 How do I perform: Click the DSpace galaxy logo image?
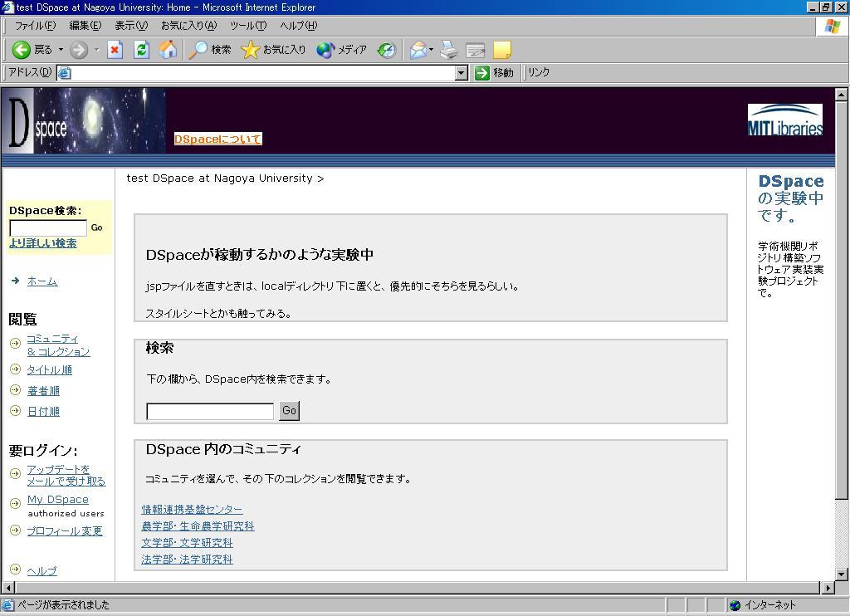pos(84,121)
